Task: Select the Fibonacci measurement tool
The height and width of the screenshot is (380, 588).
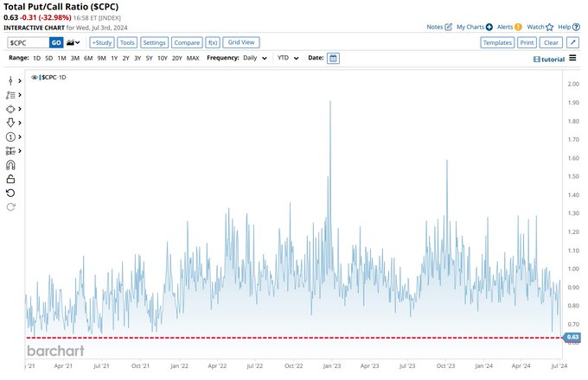Action: [x=10, y=151]
